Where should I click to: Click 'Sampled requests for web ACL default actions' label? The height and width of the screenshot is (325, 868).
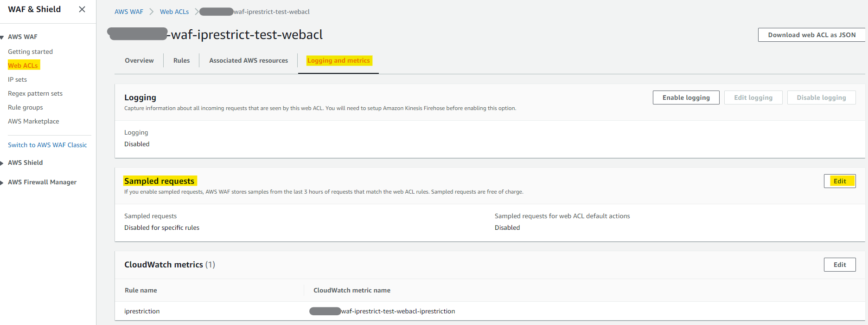pyautogui.click(x=562, y=216)
